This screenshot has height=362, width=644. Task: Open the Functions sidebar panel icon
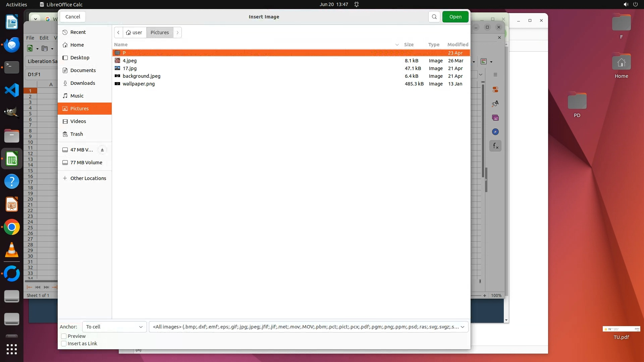coord(495,146)
